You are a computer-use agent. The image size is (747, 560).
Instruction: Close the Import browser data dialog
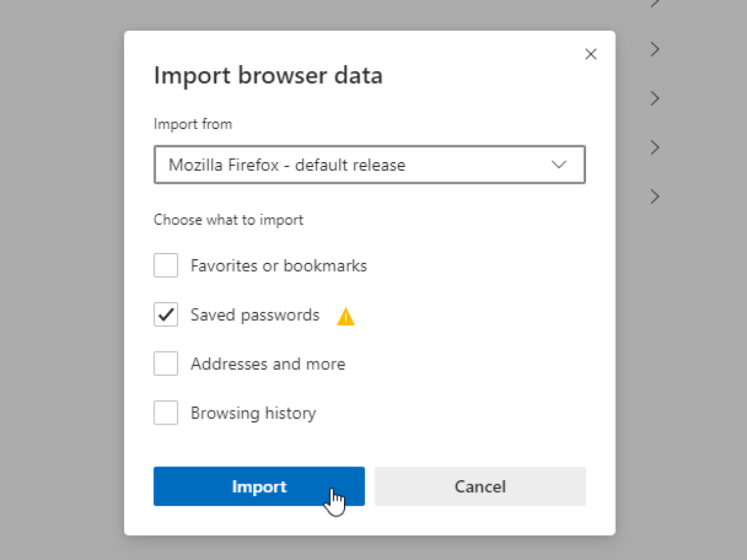[591, 54]
